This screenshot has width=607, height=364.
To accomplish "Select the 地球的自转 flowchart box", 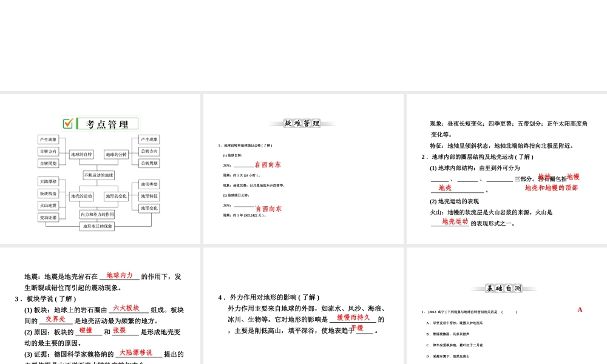I will click(x=81, y=154).
